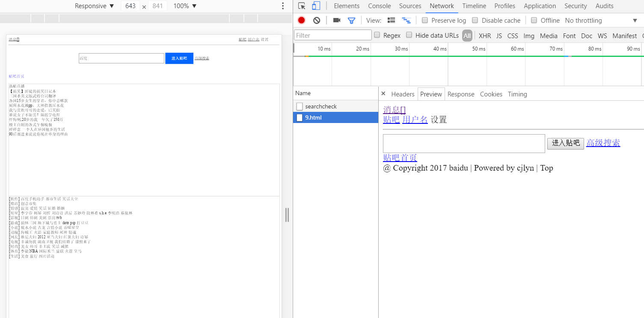
Task: Select the searchcheck request row
Action: pos(321,106)
